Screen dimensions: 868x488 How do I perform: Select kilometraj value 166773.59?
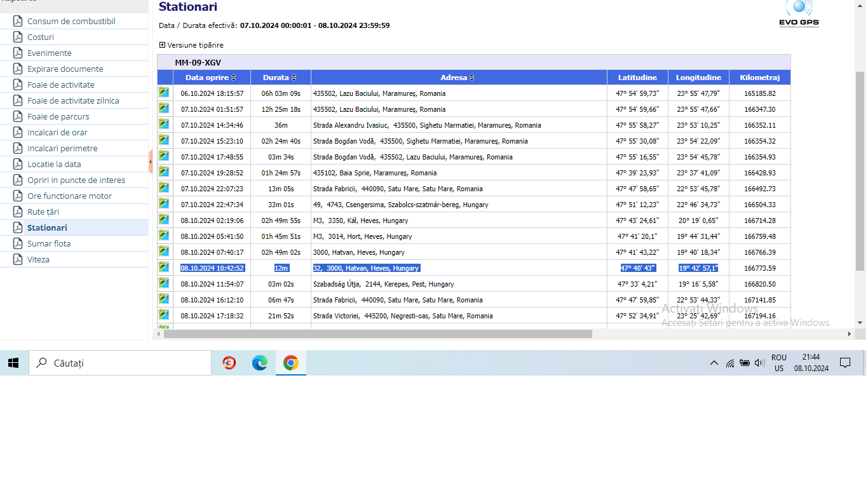click(760, 268)
